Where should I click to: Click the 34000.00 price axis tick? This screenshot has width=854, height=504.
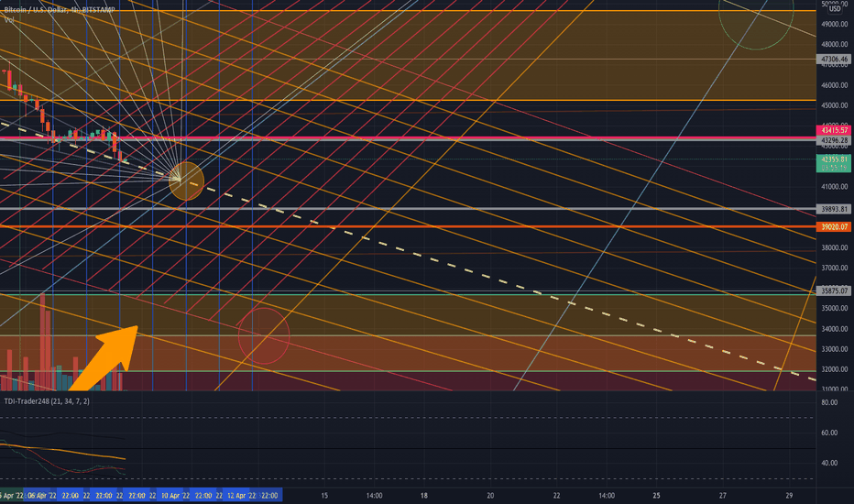[835, 329]
